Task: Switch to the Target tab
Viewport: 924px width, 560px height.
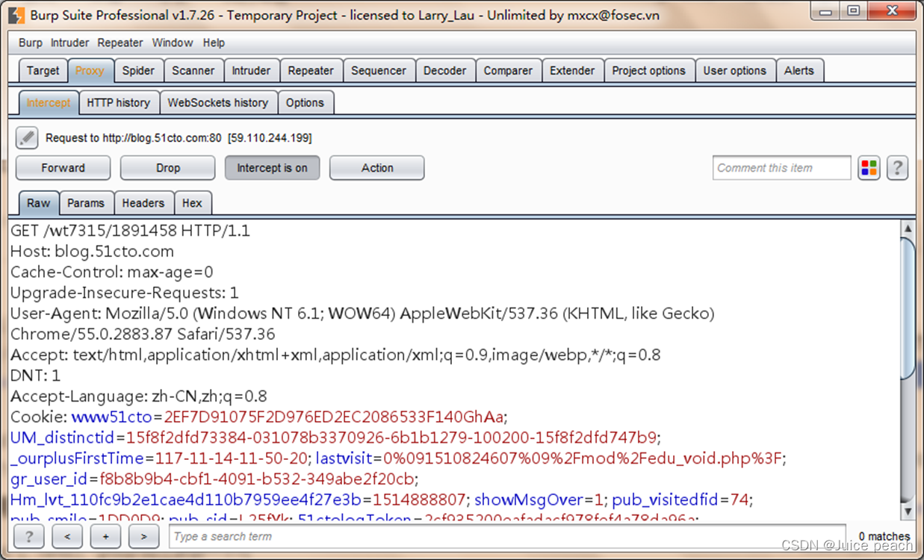Action: [x=43, y=71]
